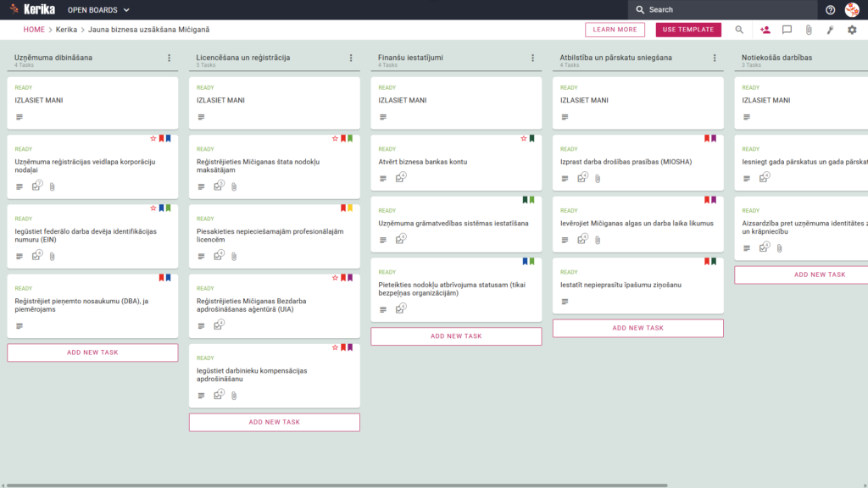Viewport: 868px width, 488px height.
Task: Open the board team members icon
Action: click(x=765, y=30)
